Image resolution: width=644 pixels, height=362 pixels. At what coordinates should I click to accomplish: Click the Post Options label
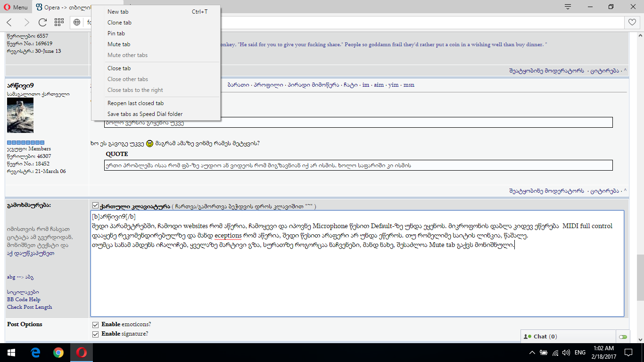point(25,324)
